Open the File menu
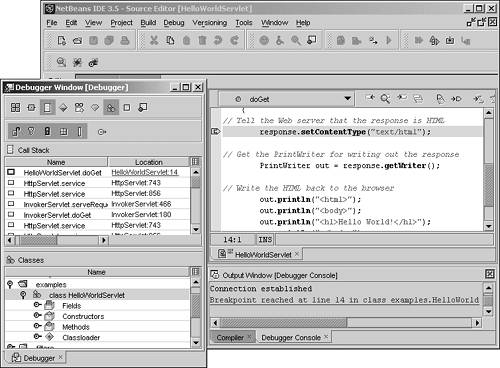Image resolution: width=500 pixels, height=368 pixels. pyautogui.click(x=52, y=23)
